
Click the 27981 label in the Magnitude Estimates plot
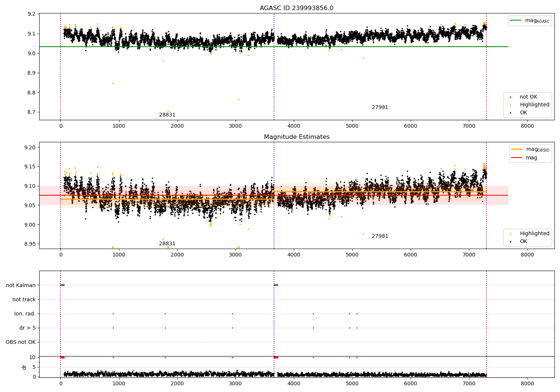(x=380, y=236)
